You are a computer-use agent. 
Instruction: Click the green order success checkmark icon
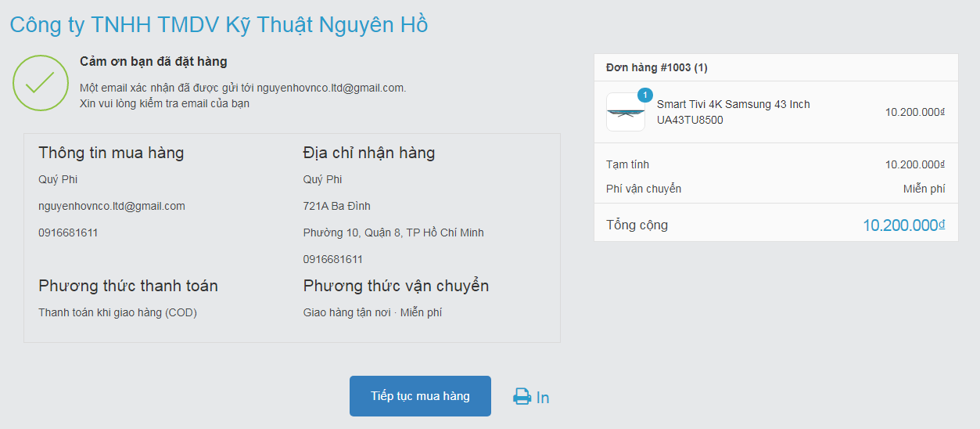pyautogui.click(x=40, y=82)
